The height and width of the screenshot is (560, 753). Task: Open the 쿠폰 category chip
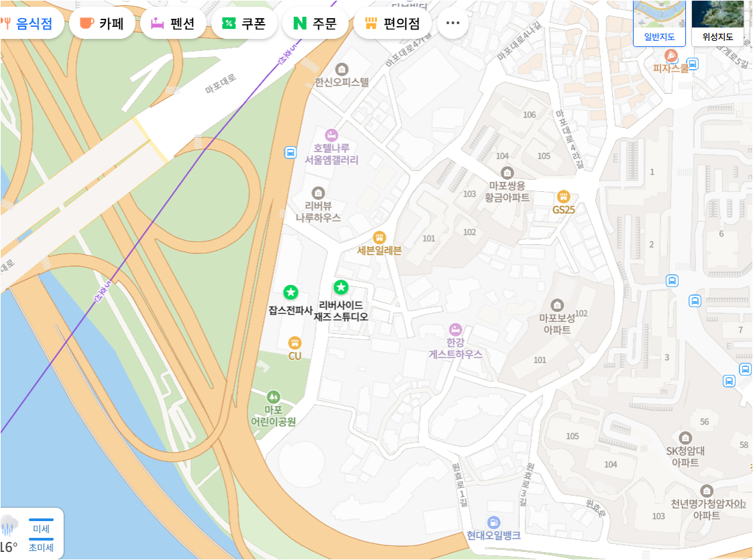click(x=244, y=23)
